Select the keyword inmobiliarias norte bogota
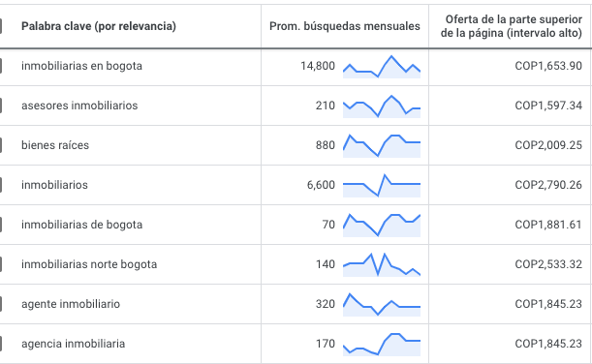Image resolution: width=592 pixels, height=364 pixels. point(89,264)
